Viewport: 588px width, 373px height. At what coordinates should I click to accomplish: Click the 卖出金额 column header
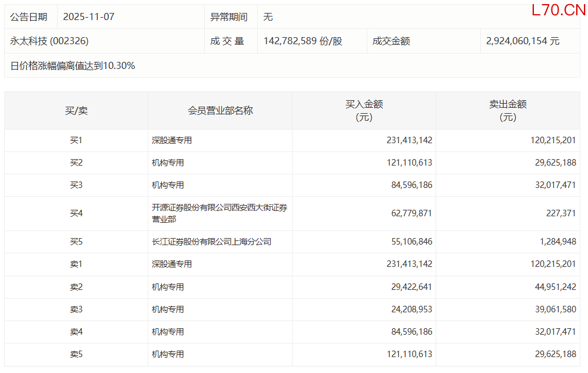click(507, 111)
